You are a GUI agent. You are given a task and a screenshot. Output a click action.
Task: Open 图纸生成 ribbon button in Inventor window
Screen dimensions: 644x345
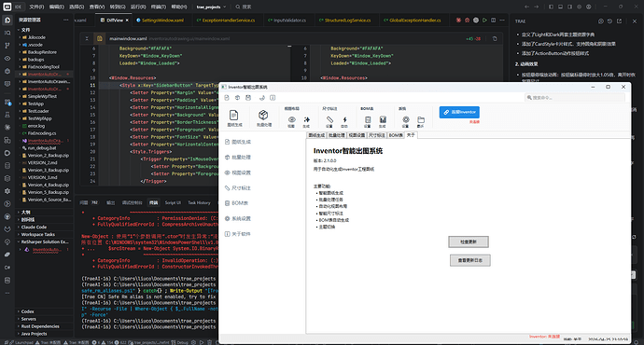pos(234,117)
